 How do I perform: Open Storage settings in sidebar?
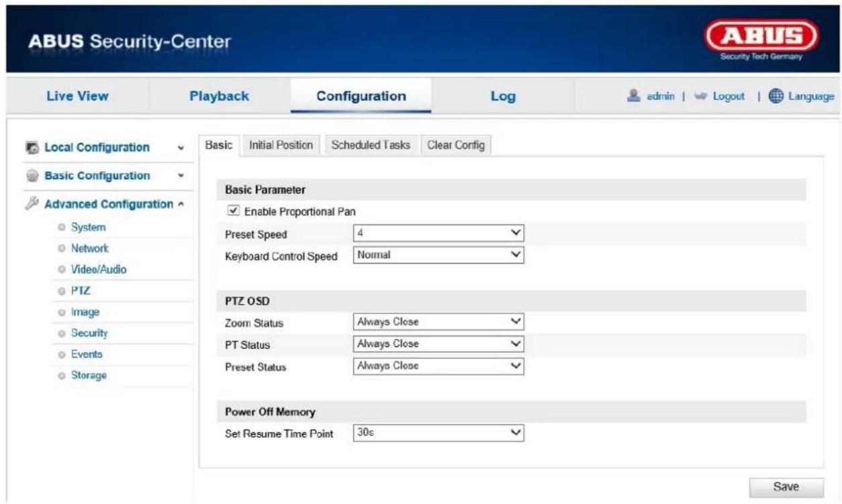tap(89, 375)
